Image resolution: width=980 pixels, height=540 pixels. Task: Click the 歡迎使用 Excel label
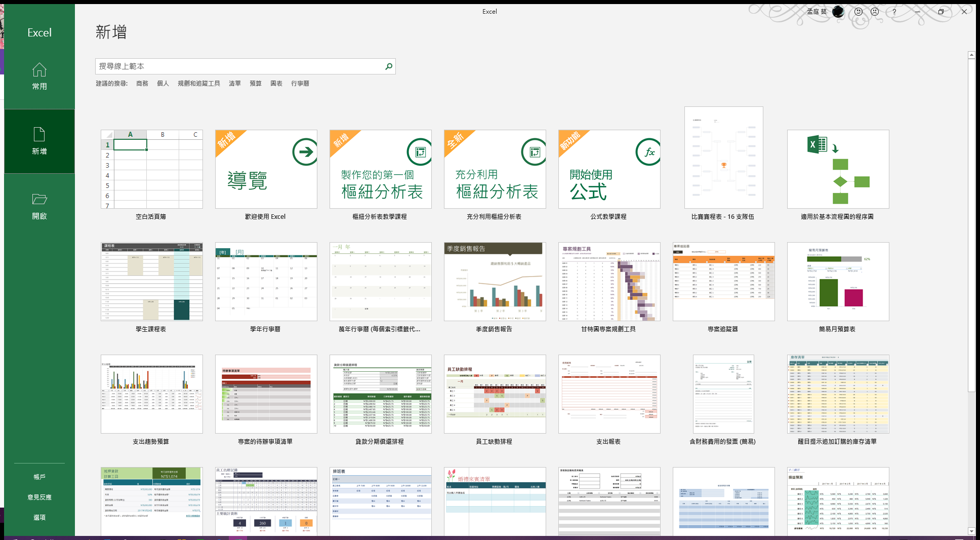pos(265,217)
